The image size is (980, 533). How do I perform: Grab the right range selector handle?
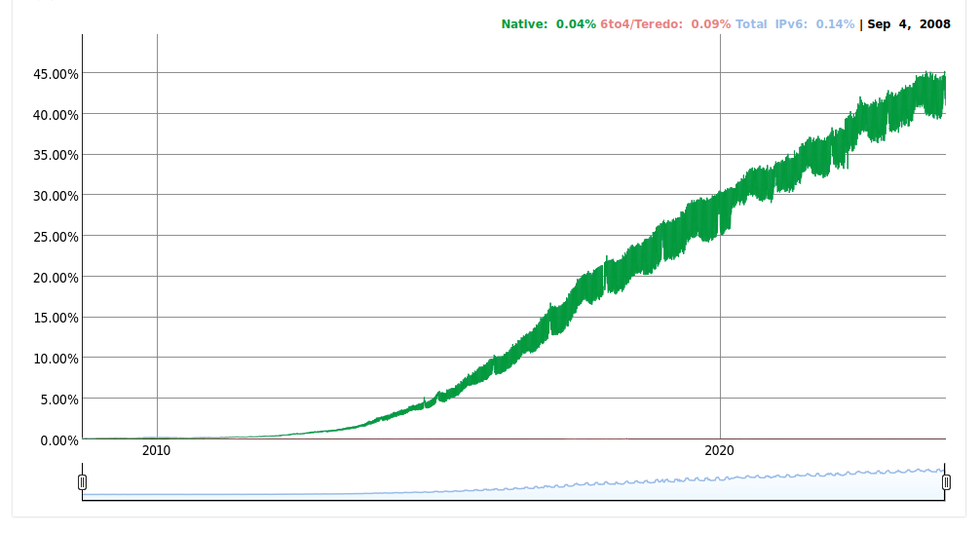point(946,482)
